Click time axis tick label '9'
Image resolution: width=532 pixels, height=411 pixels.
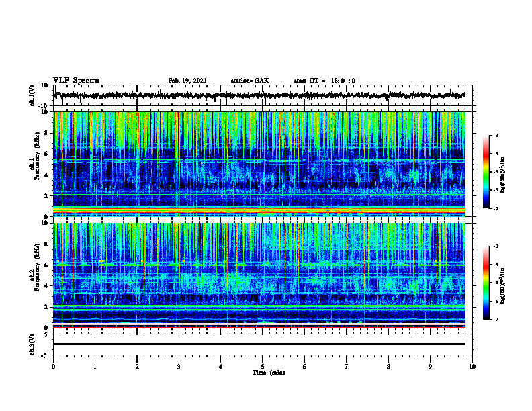pos(430,367)
